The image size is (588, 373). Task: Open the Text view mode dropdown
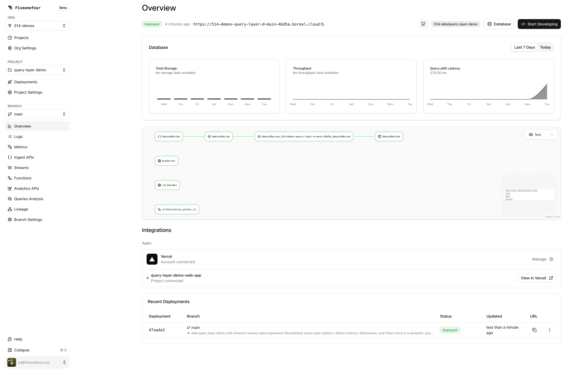[541, 135]
